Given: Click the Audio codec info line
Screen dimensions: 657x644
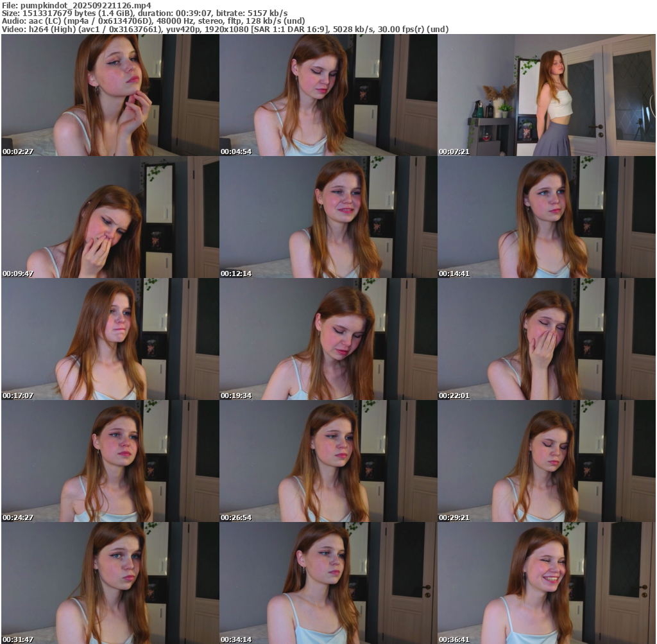Looking at the screenshot, I should click(153, 21).
